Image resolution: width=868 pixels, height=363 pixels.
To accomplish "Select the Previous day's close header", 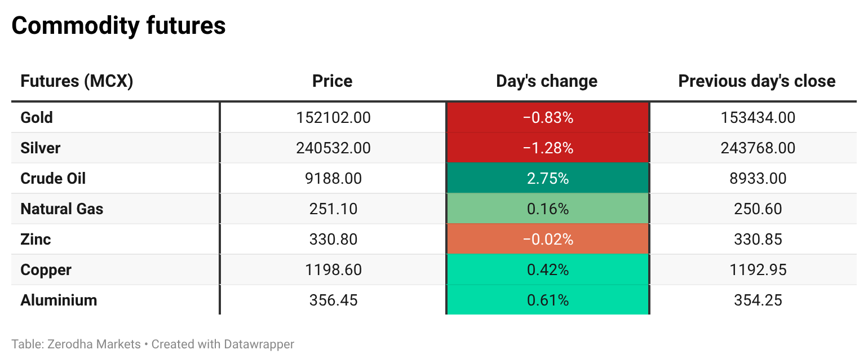I will [757, 81].
